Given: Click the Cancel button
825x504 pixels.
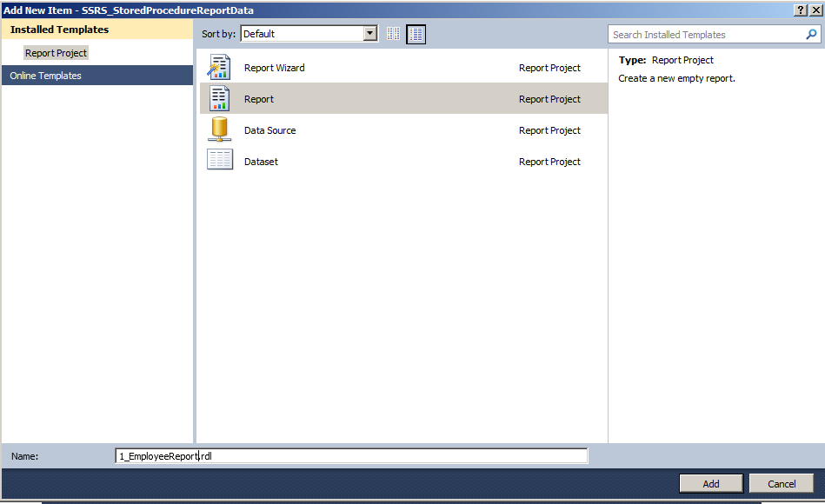Looking at the screenshot, I should tap(780, 483).
